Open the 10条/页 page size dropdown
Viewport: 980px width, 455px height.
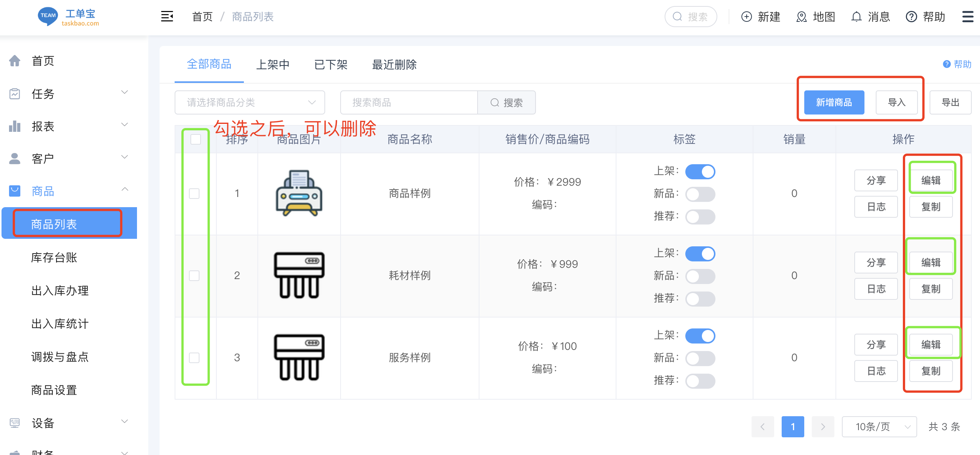point(879,426)
